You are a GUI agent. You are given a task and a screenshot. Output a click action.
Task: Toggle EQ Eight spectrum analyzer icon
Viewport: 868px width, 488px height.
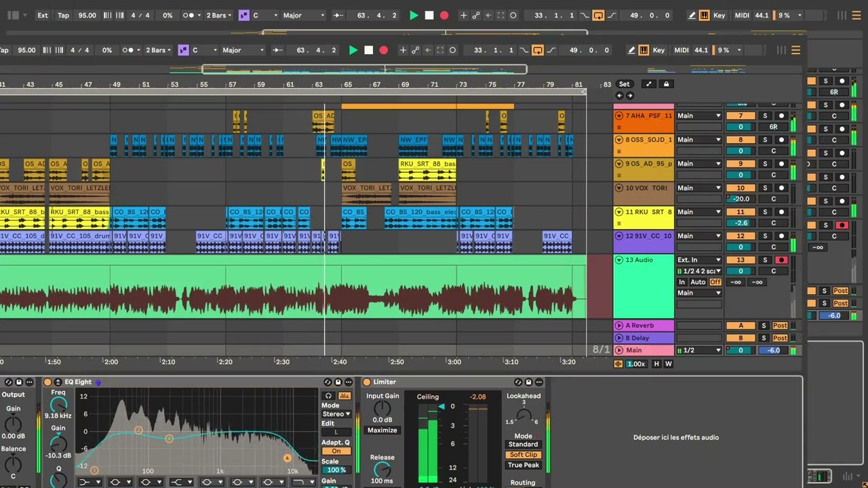coord(344,396)
